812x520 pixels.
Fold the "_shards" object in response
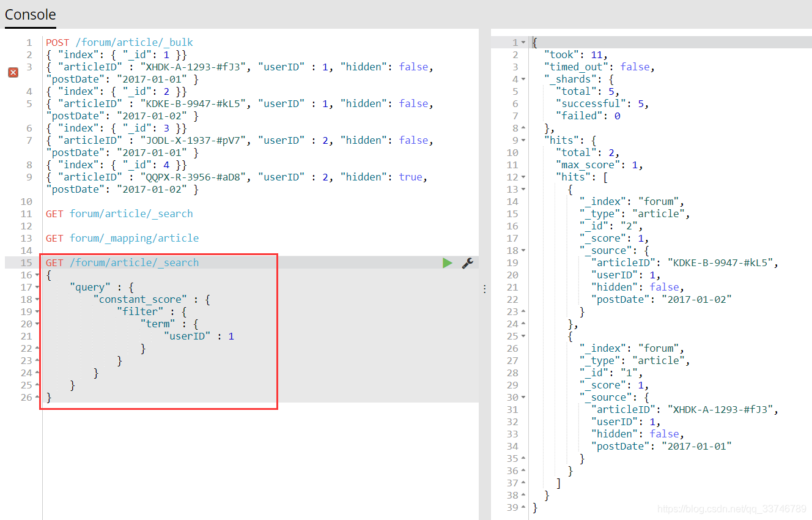[523, 80]
